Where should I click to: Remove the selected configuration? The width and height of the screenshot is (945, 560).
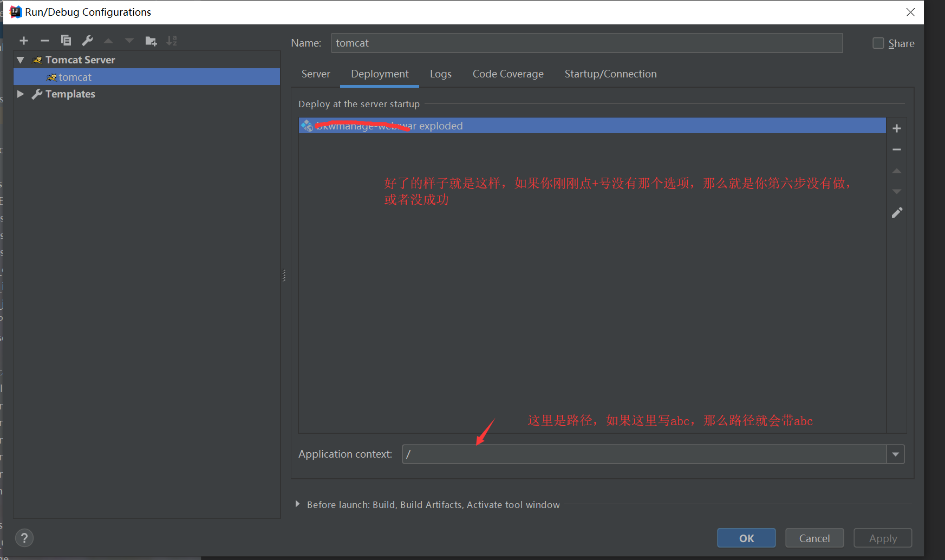coord(45,41)
